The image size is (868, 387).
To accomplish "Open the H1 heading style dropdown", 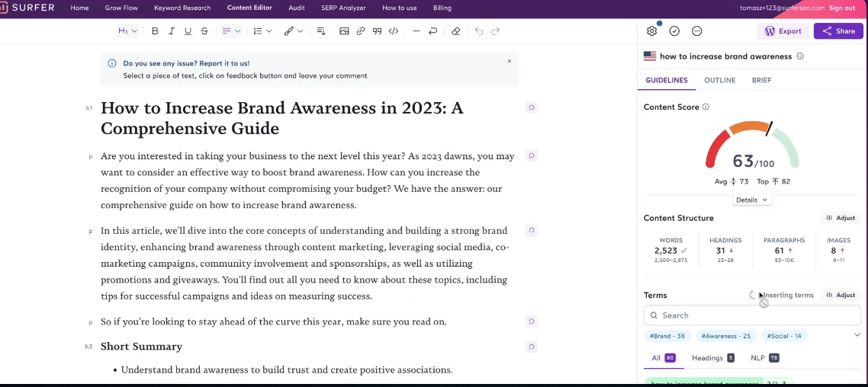I will 127,31.
